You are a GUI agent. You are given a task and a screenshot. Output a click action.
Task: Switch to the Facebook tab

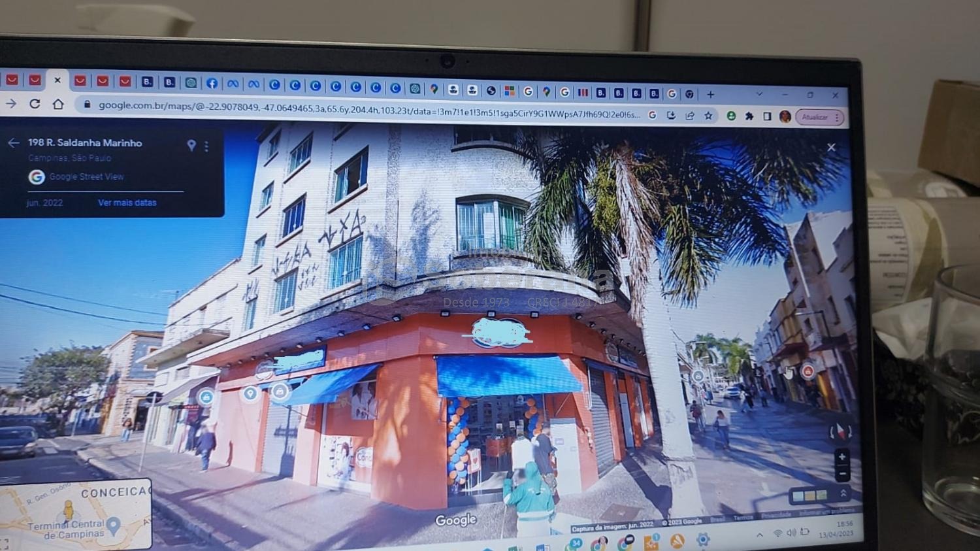pos(212,83)
